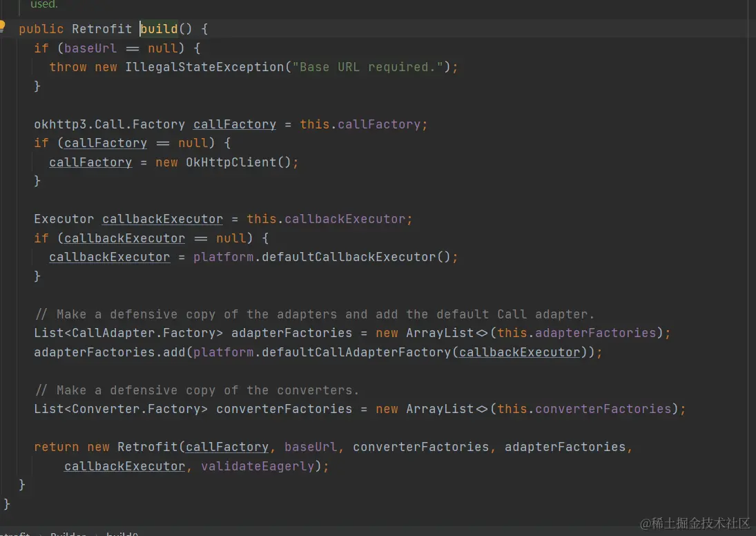Click defaultCallbackExecutor method call
Viewport: 756px width, 536px height.
[x=349, y=257]
